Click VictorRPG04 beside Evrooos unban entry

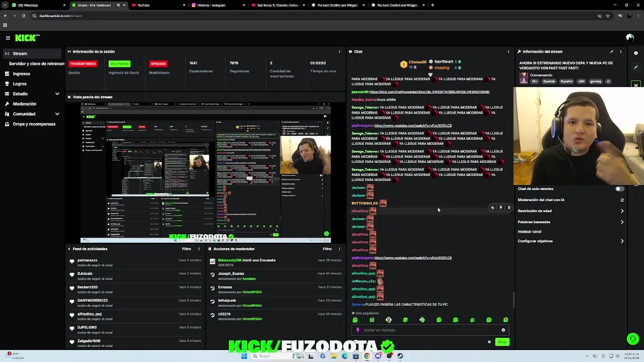pos(252,292)
